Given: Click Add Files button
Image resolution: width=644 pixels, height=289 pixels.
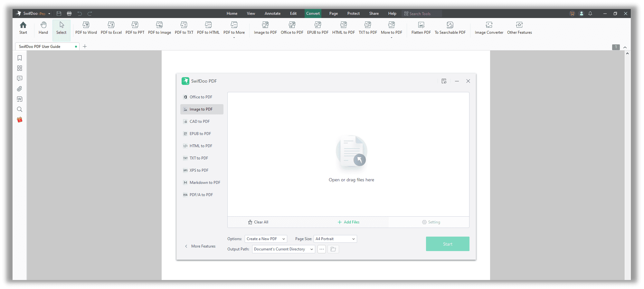Looking at the screenshot, I should [x=348, y=222].
